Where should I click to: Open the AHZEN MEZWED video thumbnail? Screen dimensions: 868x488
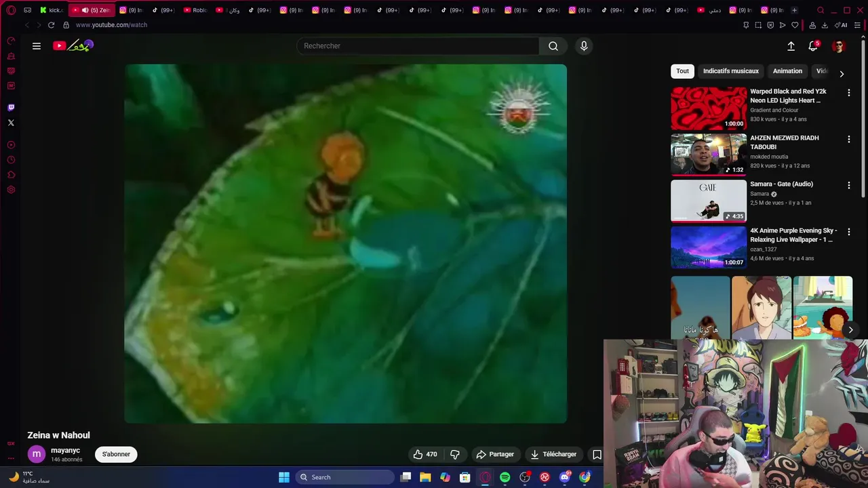(709, 155)
